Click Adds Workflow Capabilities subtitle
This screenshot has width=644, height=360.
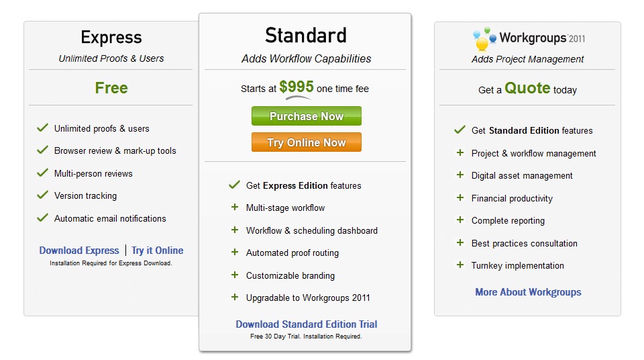coord(307,59)
